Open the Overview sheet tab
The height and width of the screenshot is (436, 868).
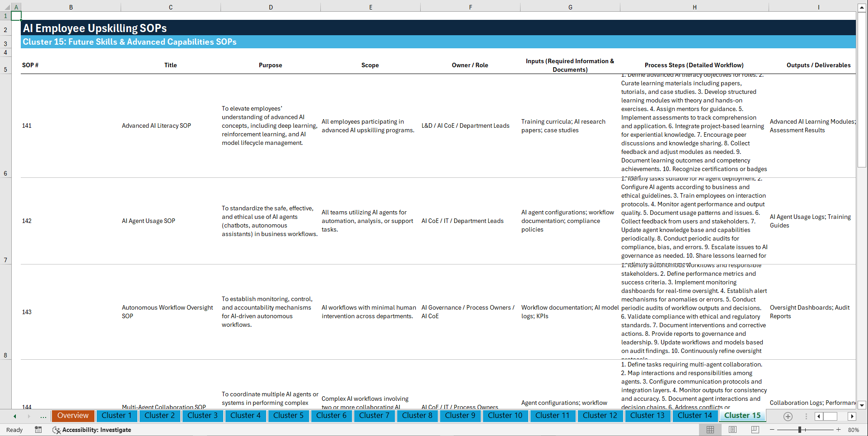(73, 416)
